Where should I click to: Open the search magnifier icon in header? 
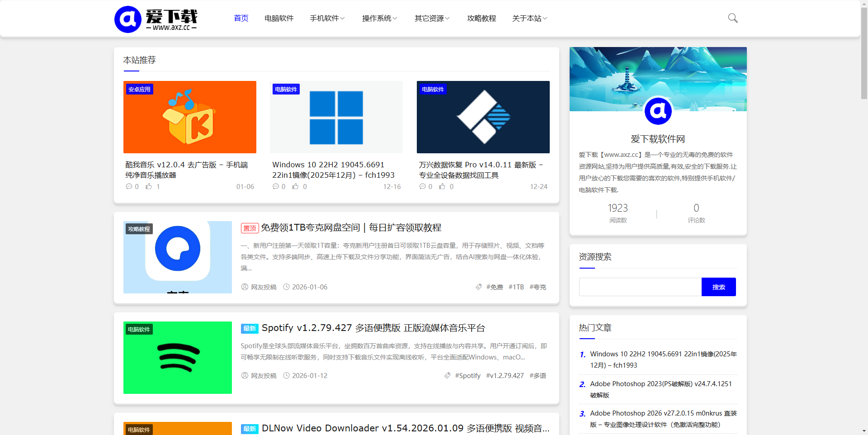click(733, 18)
